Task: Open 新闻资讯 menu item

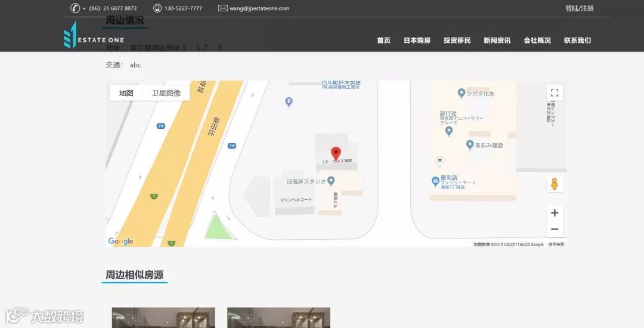Action: click(497, 40)
